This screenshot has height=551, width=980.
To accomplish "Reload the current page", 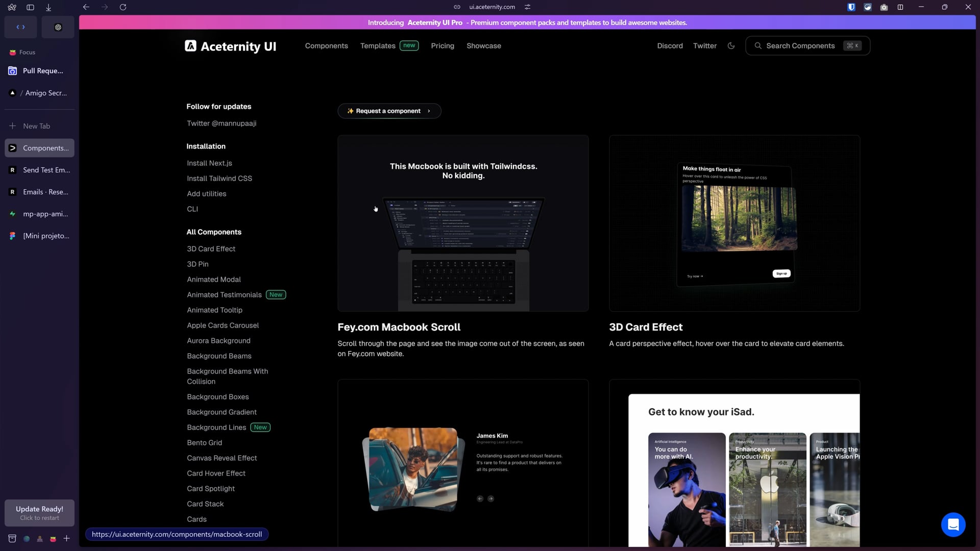I will click(x=123, y=7).
